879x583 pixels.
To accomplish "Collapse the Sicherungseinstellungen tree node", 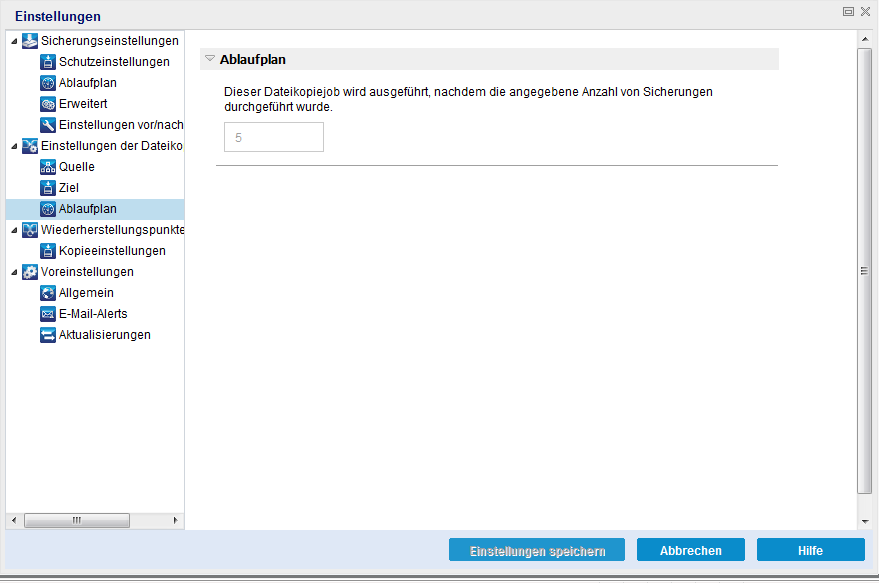I will (14, 41).
